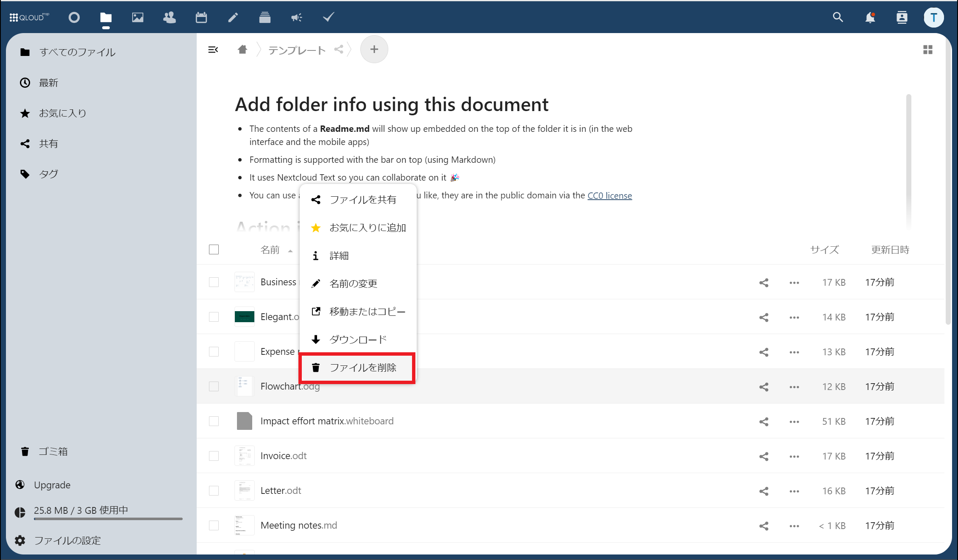
Task: Choose 名前の変更 in context menu
Action: tap(353, 284)
